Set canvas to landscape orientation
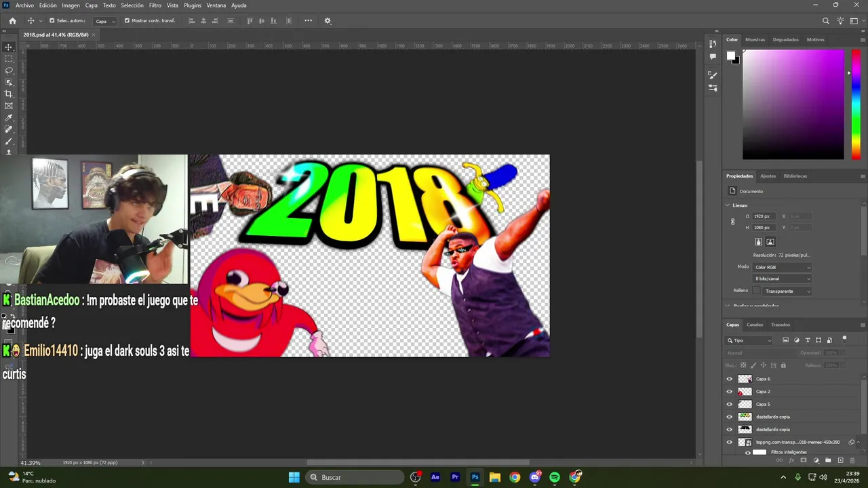The image size is (868, 488). (x=770, y=242)
